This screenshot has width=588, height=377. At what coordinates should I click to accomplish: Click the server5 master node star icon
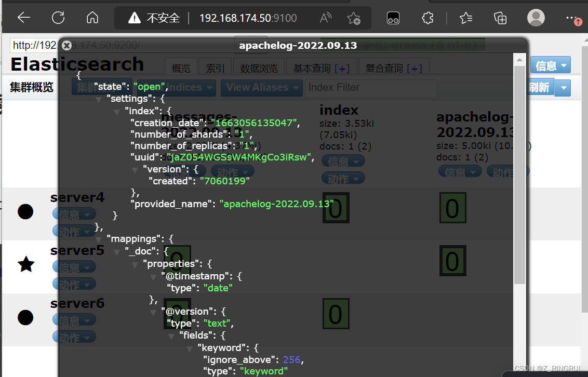click(x=26, y=264)
